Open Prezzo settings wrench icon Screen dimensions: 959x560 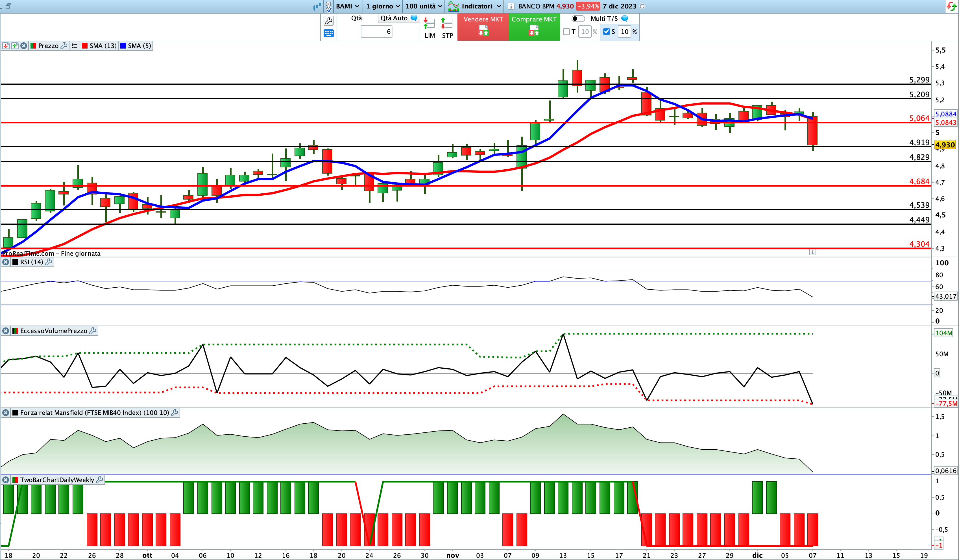coord(64,46)
